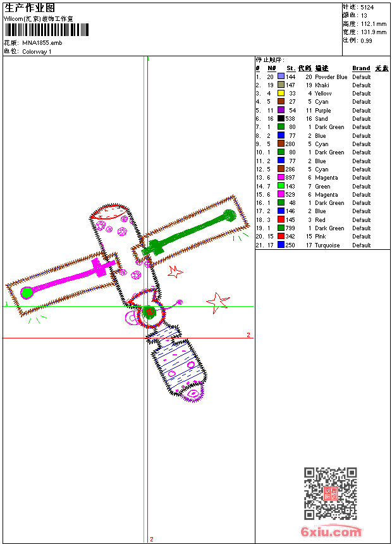Select the stitch value 538 in row 6
392x544 pixels.
point(290,119)
